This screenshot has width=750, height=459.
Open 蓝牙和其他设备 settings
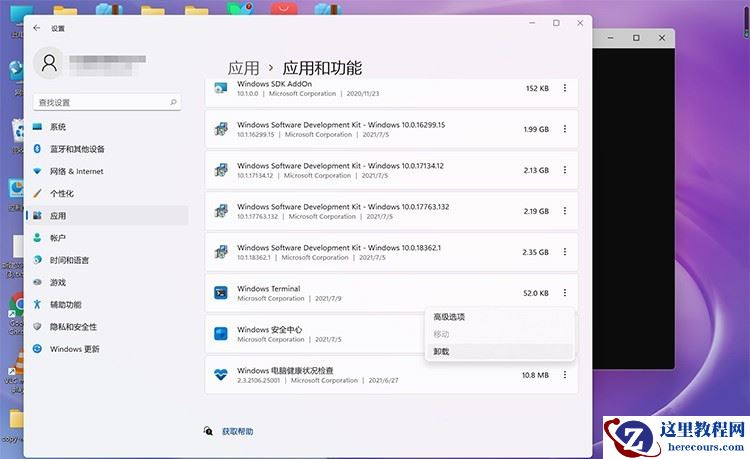(x=76, y=149)
